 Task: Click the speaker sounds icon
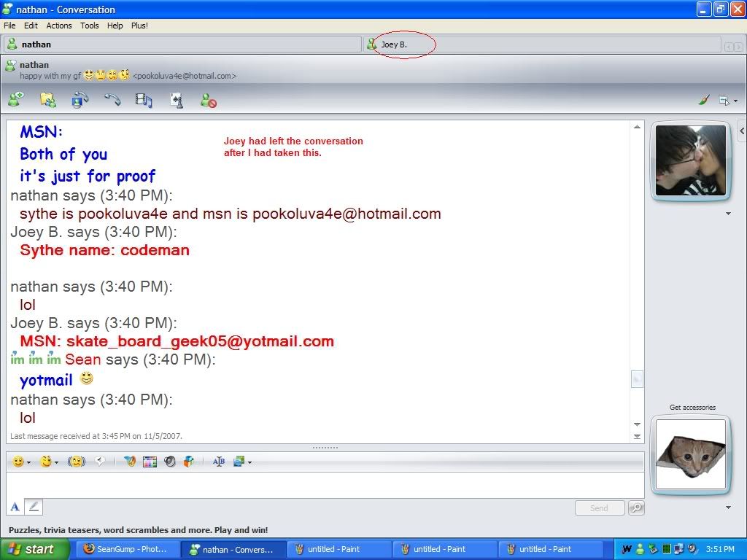pyautogui.click(x=169, y=462)
